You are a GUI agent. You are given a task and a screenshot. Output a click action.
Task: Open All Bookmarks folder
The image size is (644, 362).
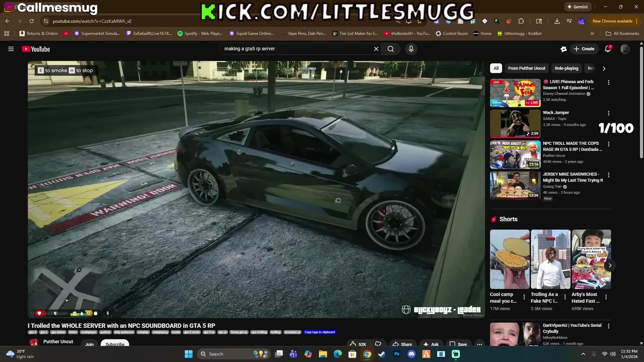[622, 34]
